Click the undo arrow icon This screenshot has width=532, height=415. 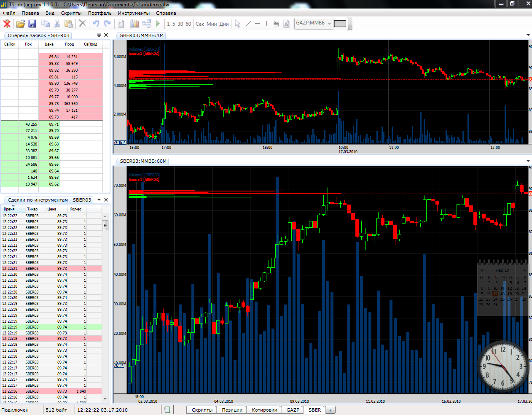coord(96,24)
